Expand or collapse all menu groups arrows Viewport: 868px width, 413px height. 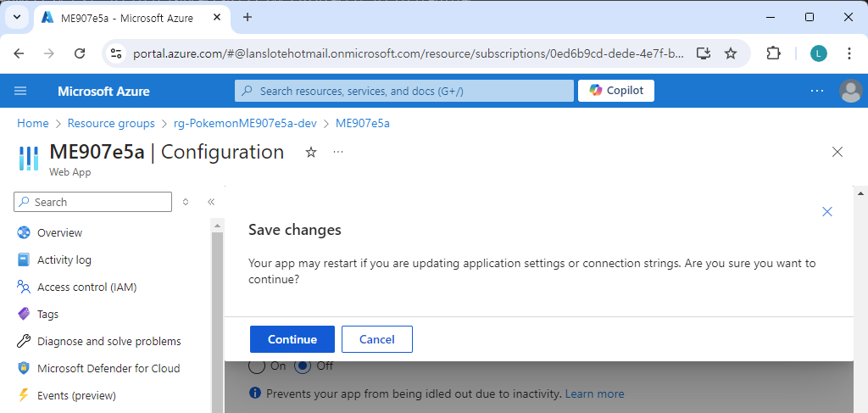186,202
